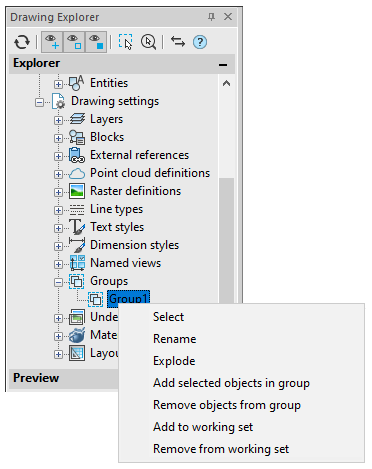The image size is (372, 469).
Task: Click the External references clipboard icon
Action: (77, 155)
